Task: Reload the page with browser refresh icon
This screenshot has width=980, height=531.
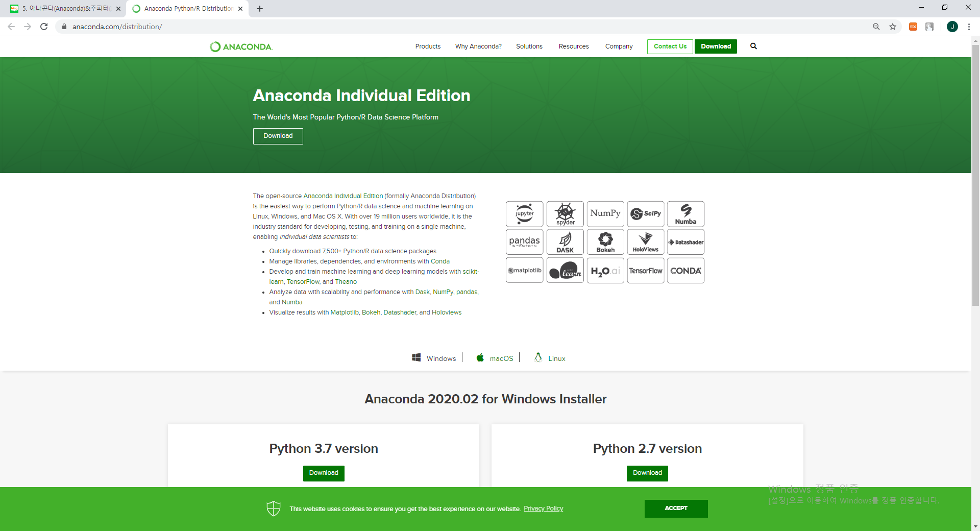Action: click(x=44, y=27)
